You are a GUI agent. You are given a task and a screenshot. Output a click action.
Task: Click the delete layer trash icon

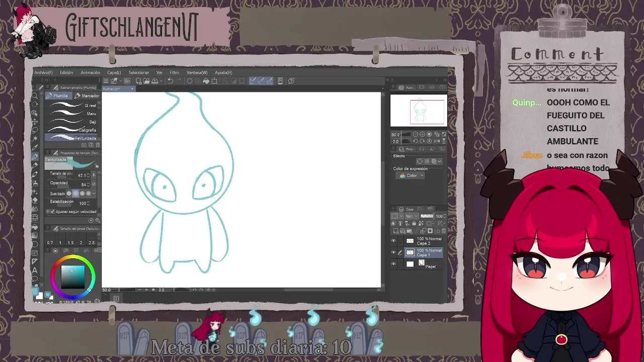[444, 231]
